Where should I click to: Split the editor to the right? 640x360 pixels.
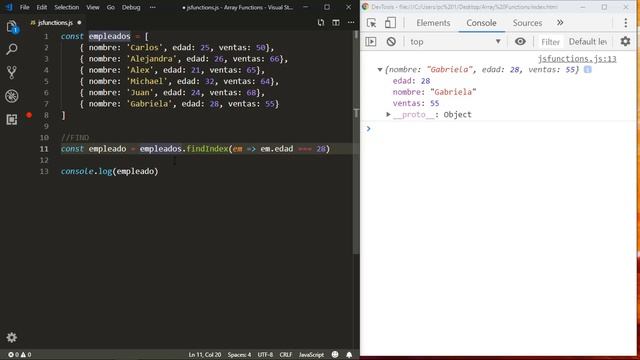336,23
